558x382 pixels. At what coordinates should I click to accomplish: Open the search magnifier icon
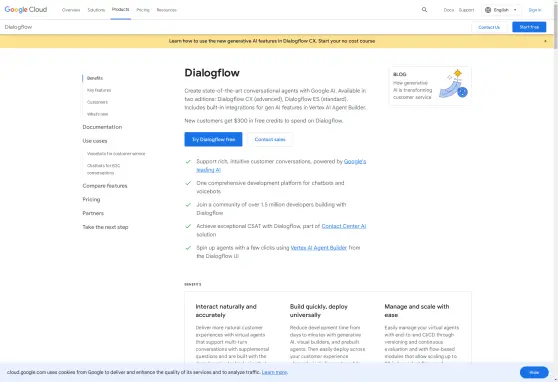coord(424,10)
